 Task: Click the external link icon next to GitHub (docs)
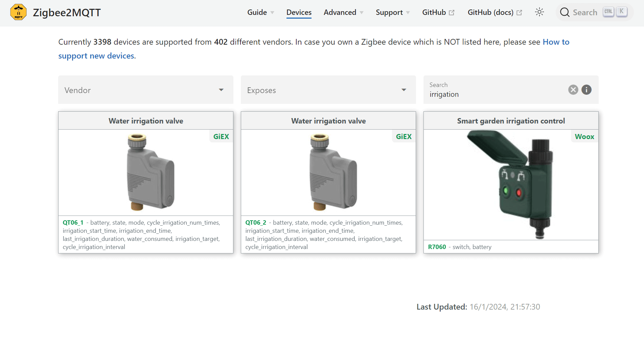pos(519,13)
